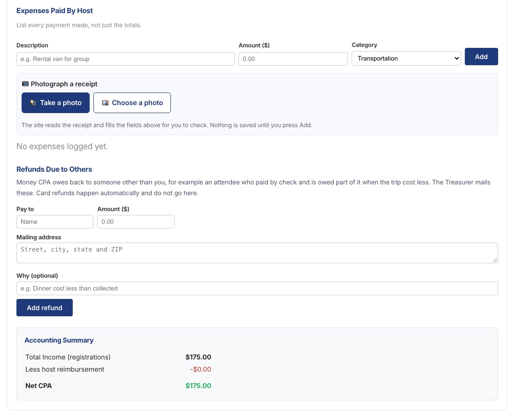
Task: Click the expense Amount field
Action: [x=293, y=59]
